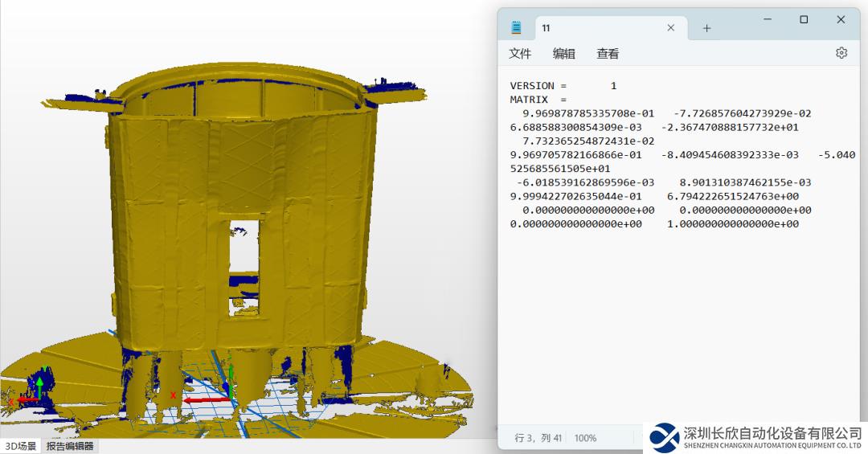Close the tab named 11
Viewport: 868px width, 454px height.
(670, 28)
